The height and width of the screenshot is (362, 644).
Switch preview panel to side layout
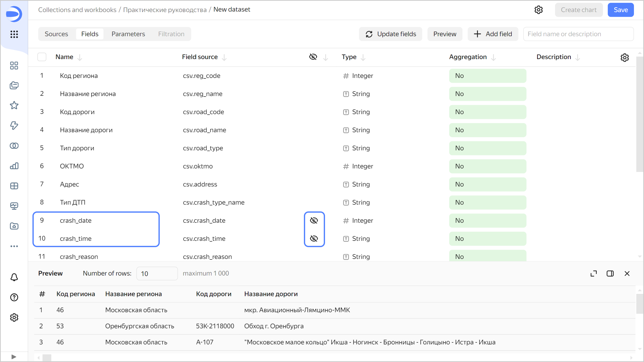[x=610, y=274]
